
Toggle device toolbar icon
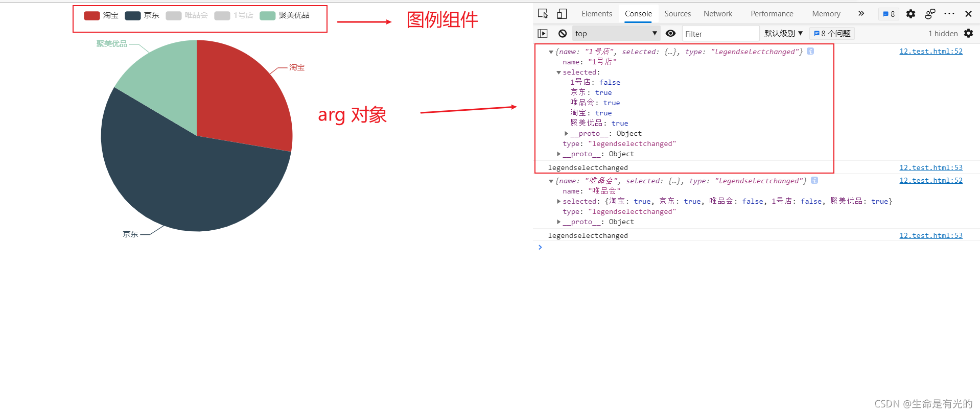[562, 14]
